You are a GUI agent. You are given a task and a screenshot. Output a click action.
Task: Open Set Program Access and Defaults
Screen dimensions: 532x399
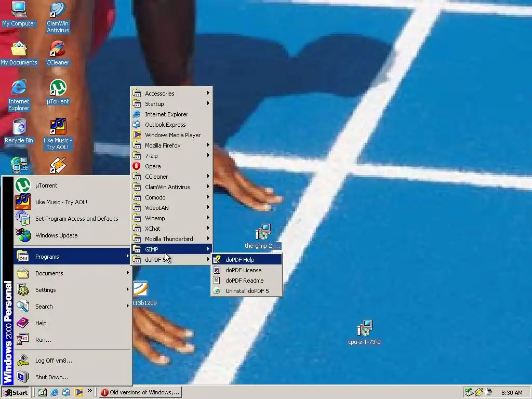[x=72, y=219]
